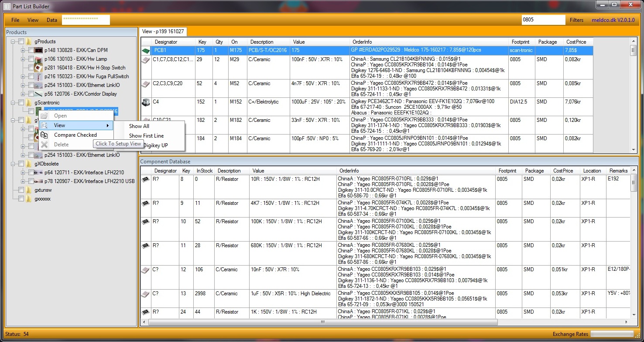Click the p106 lamp product icon

point(38,59)
